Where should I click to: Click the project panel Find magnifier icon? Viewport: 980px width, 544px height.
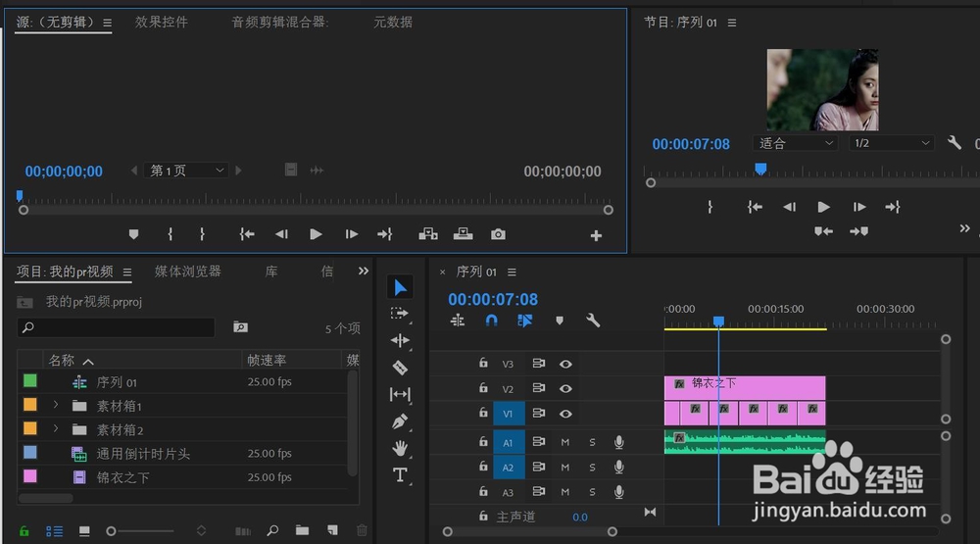tap(272, 530)
